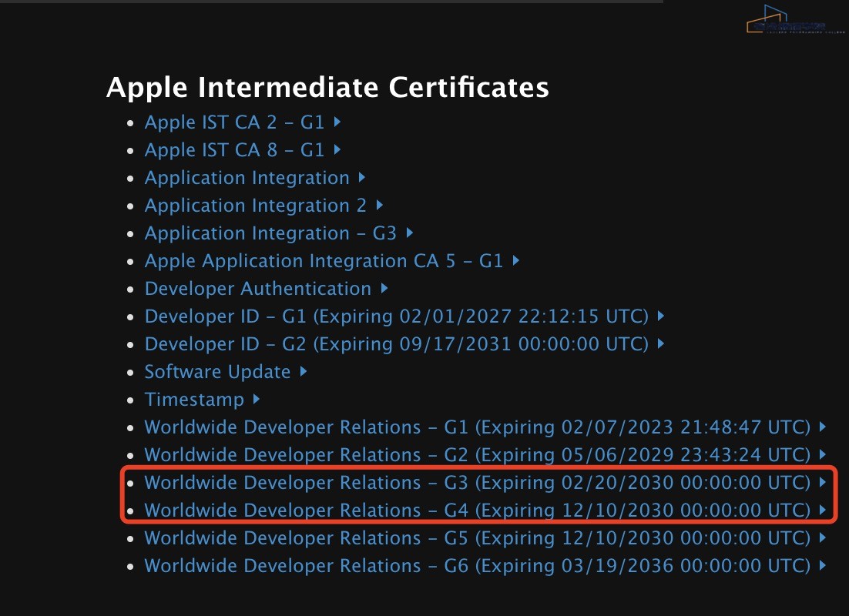Click the arrow after Application Integration 2
This screenshot has width=849, height=616.
(380, 205)
